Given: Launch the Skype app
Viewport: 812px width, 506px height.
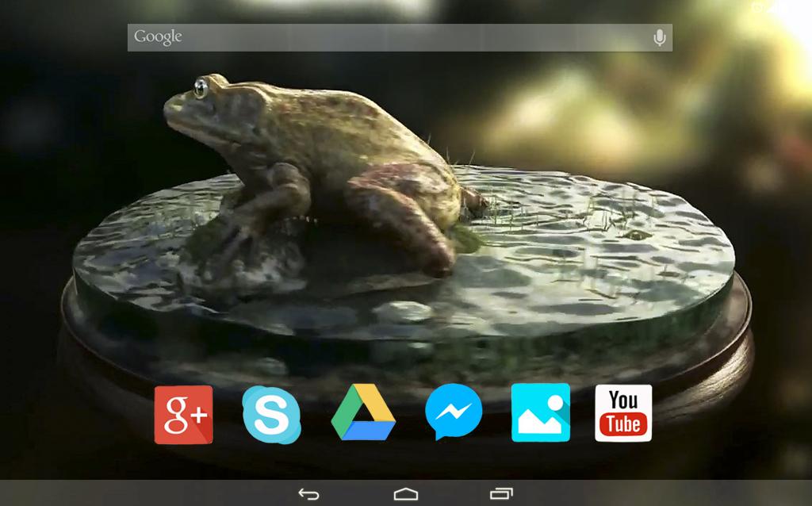Looking at the screenshot, I should point(272,414).
